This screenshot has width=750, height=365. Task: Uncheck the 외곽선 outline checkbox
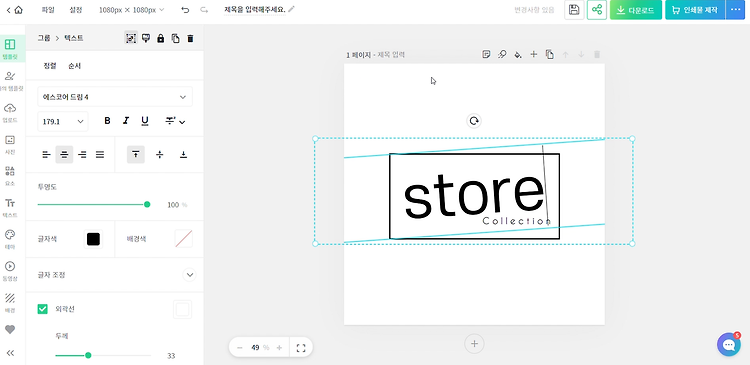click(x=43, y=309)
